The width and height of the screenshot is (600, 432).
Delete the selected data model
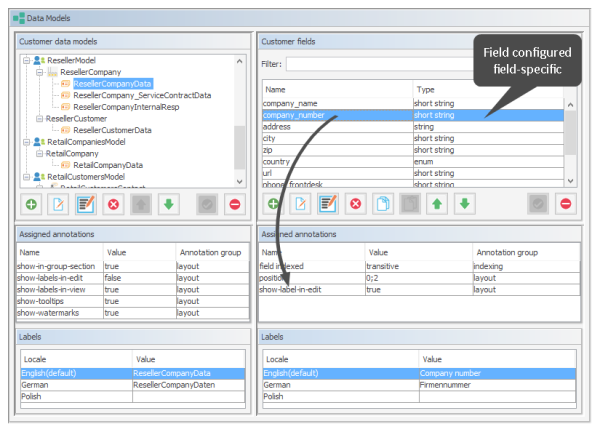point(113,204)
